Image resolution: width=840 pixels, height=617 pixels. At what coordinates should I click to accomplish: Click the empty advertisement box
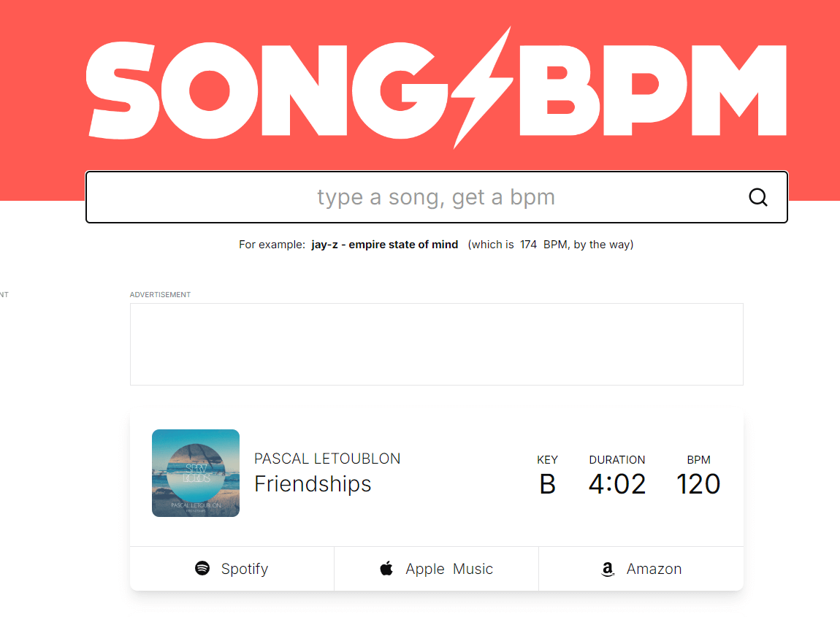[x=436, y=344]
